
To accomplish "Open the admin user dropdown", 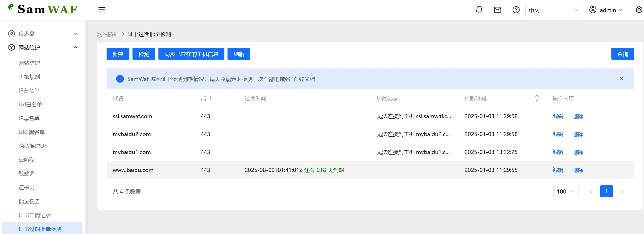I will pos(606,10).
